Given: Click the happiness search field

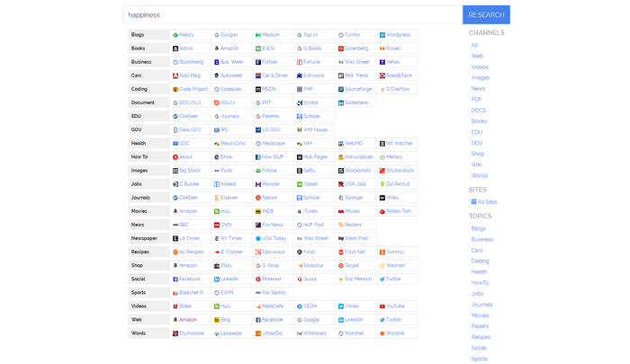Looking at the screenshot, I should pyautogui.click(x=292, y=15).
